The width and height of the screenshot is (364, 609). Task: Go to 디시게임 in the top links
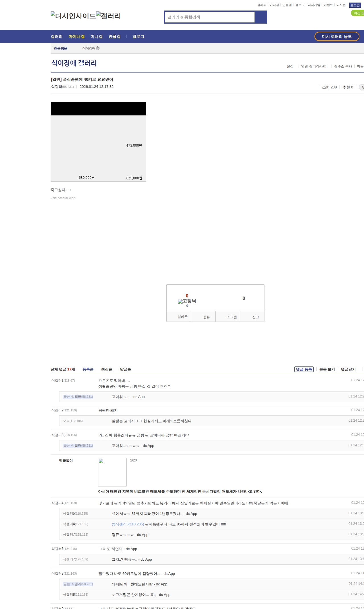point(314,5)
